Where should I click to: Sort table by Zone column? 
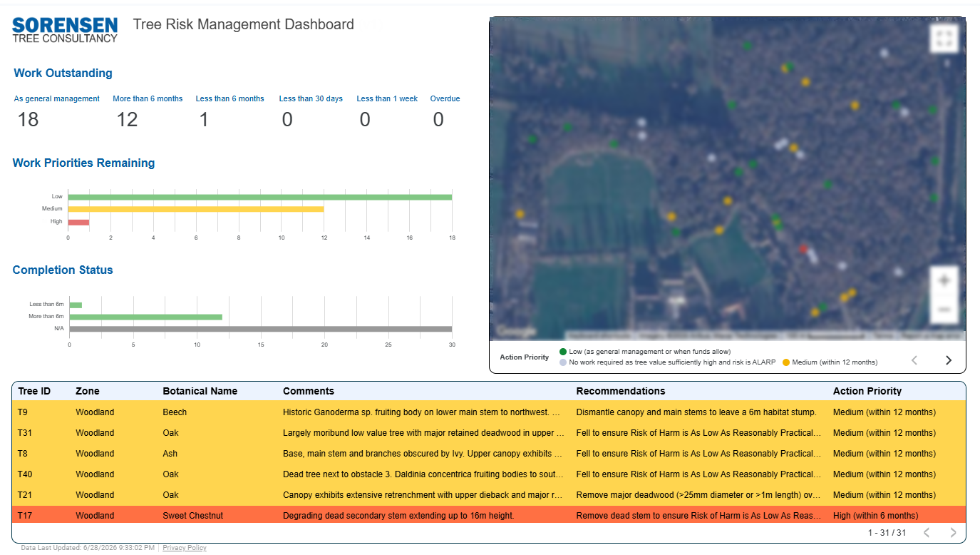click(x=88, y=391)
